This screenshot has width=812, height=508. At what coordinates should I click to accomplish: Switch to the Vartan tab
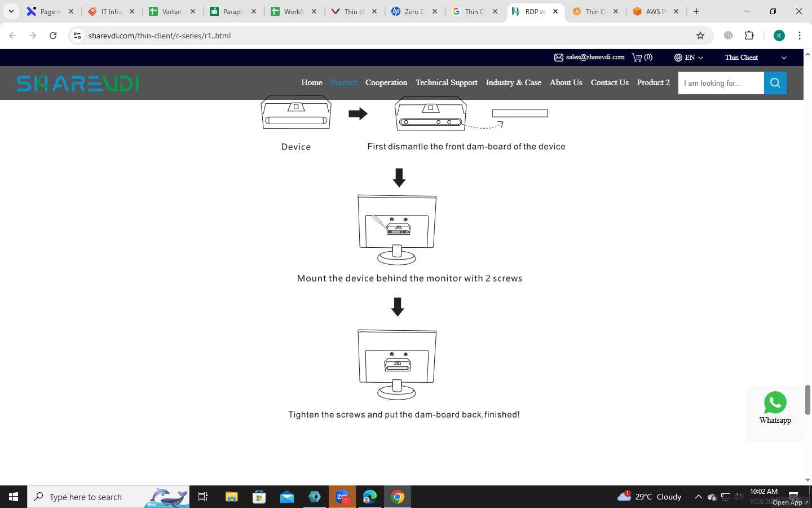pos(173,11)
